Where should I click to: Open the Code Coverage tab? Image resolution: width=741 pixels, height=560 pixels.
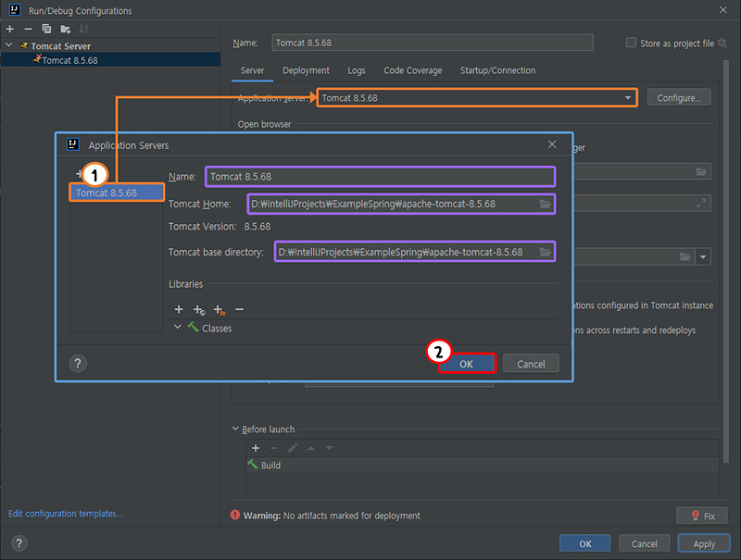412,70
